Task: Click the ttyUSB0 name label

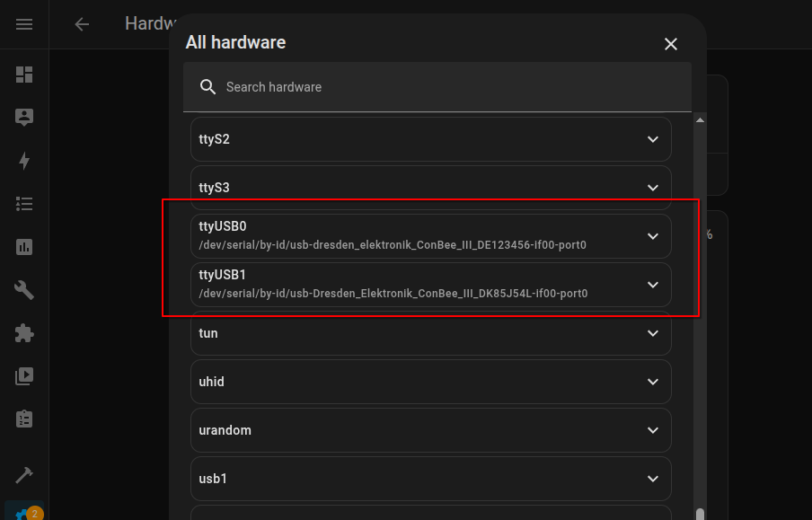Action: tap(223, 226)
